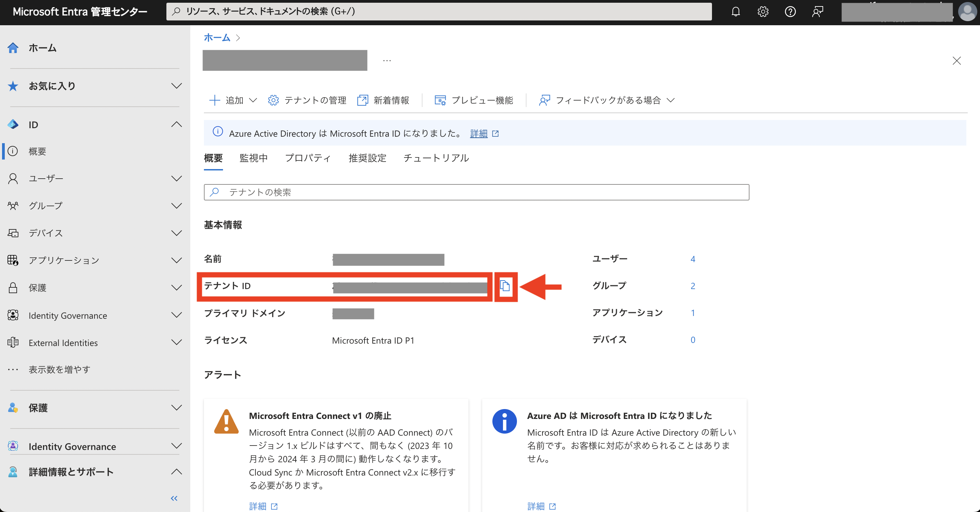
Task: Click the warning triangle alert icon
Action: [x=226, y=421]
